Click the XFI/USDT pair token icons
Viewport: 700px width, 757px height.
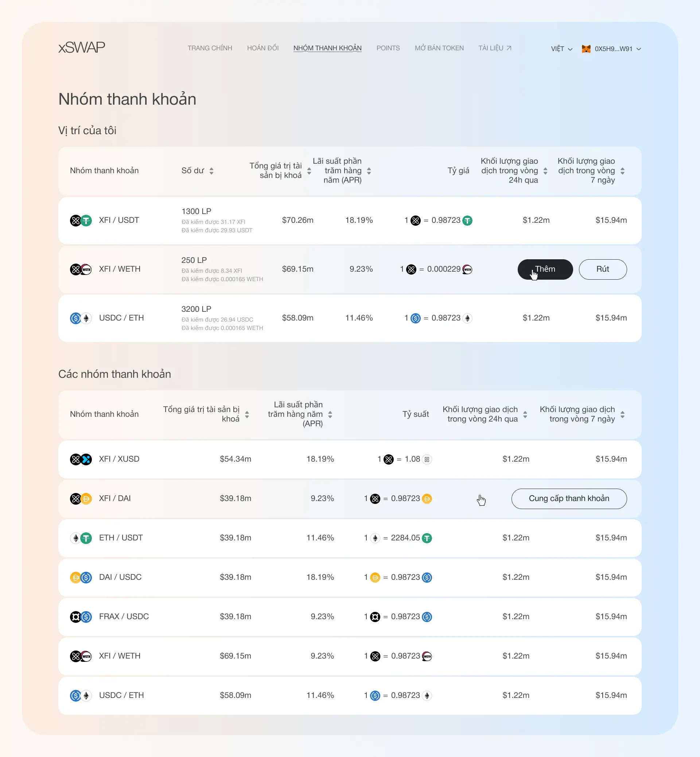(x=81, y=220)
